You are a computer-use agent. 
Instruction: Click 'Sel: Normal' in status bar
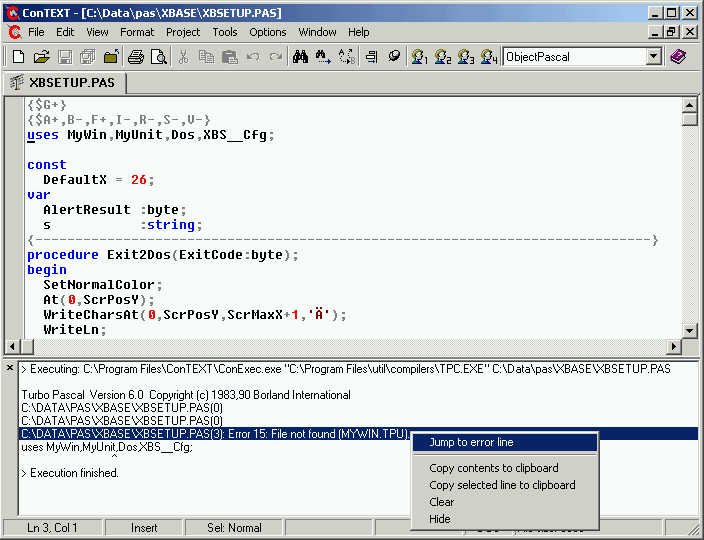234,528
